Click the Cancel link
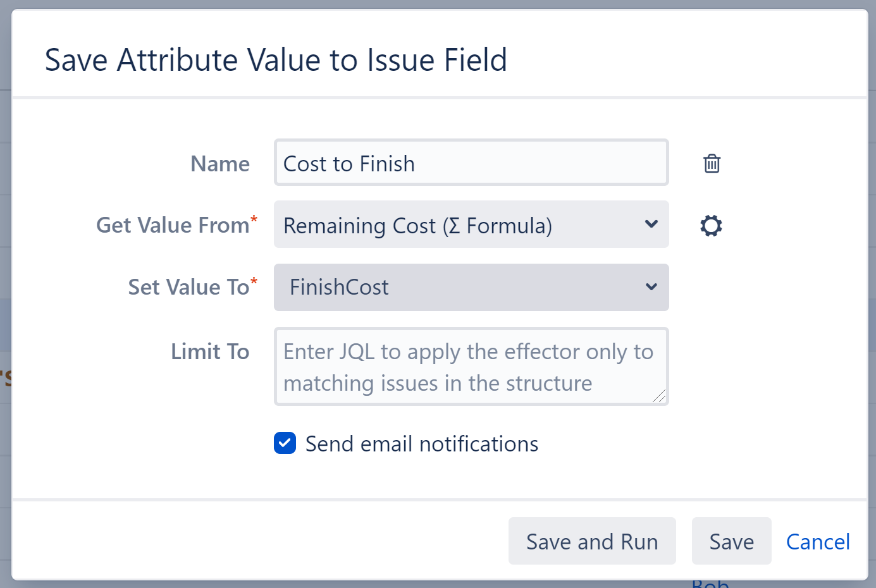This screenshot has height=588, width=876. 818,541
